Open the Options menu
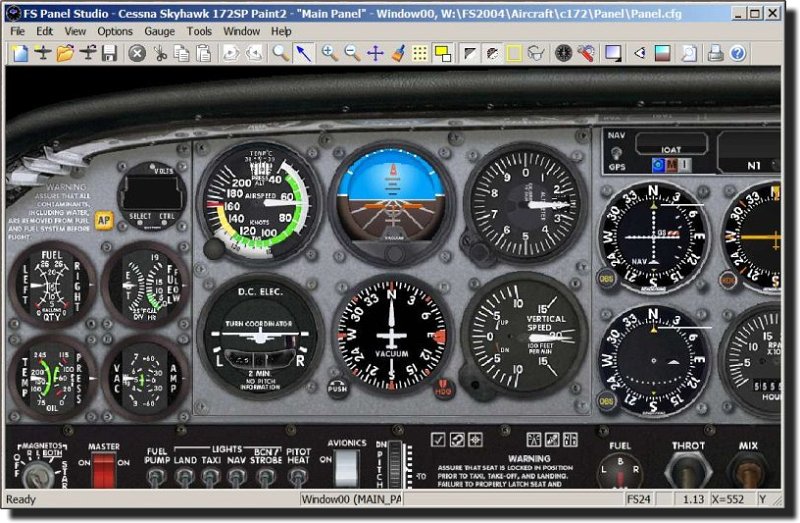The width and height of the screenshot is (800, 523). tap(115, 31)
